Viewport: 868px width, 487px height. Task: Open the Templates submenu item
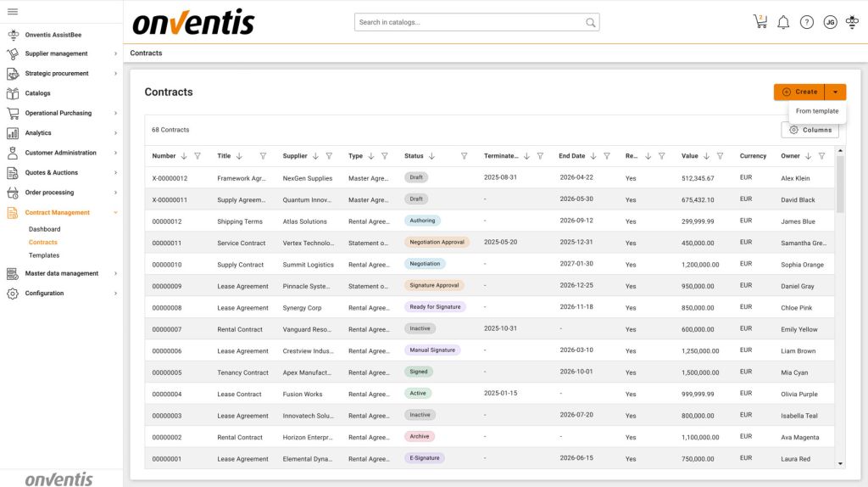click(x=44, y=255)
